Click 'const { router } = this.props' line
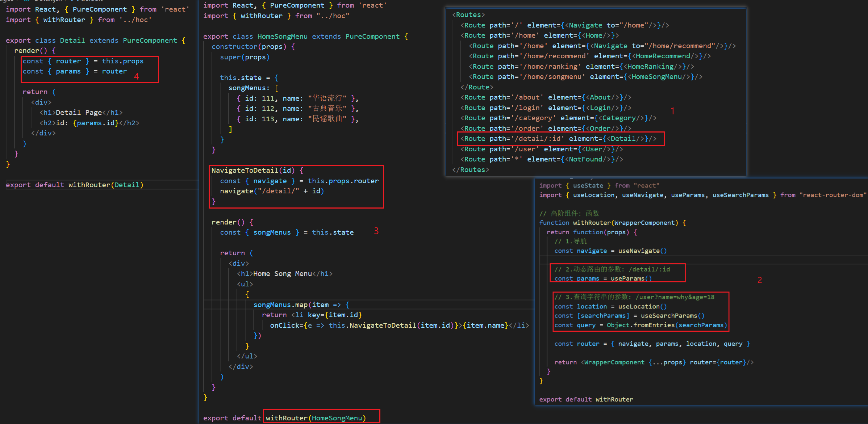This screenshot has width=868, height=424. 83,61
